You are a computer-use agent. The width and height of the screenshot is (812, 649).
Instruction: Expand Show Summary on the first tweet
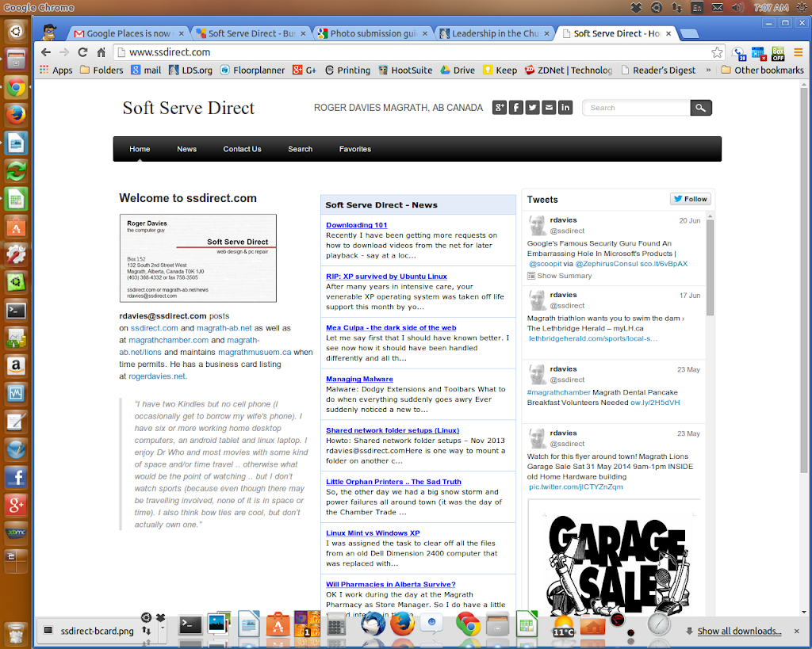point(559,276)
